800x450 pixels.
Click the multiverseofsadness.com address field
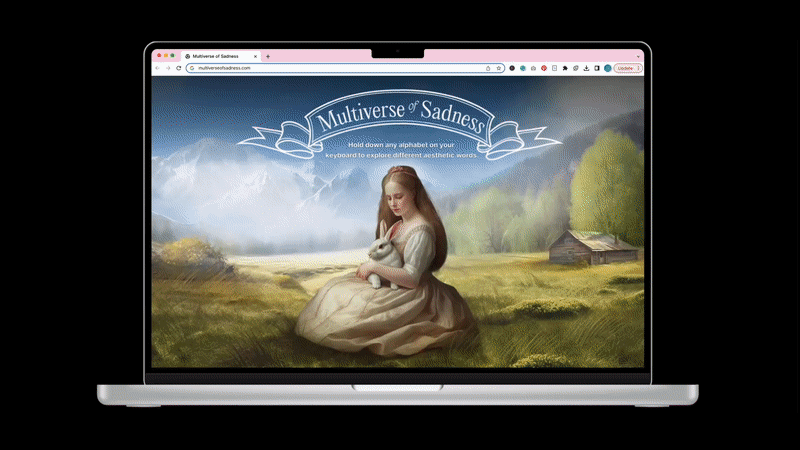[x=345, y=68]
